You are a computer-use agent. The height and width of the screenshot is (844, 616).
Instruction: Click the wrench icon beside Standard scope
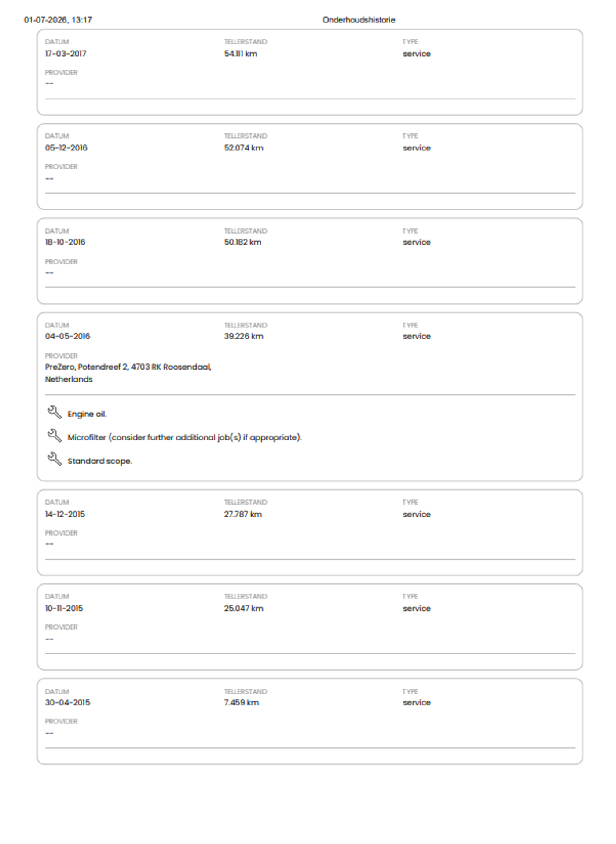pos(54,459)
